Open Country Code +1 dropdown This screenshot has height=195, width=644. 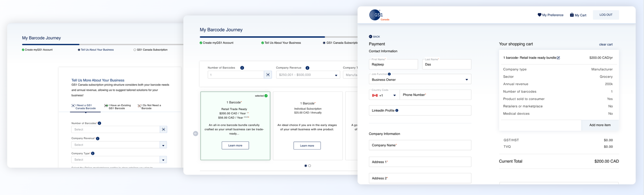[x=384, y=95]
